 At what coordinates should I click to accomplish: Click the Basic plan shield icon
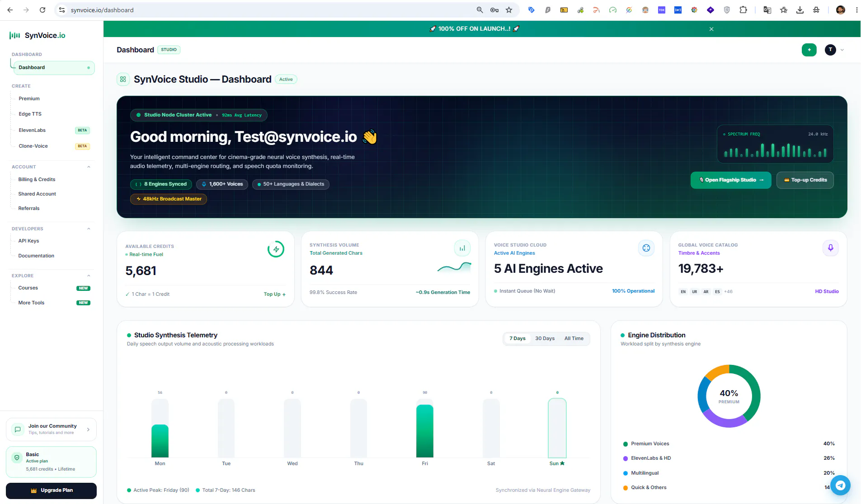coord(17,457)
